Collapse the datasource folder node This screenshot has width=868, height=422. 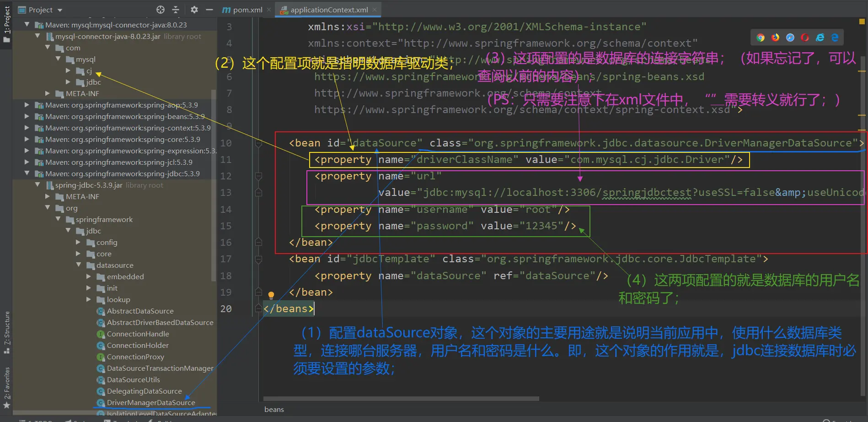(x=79, y=265)
